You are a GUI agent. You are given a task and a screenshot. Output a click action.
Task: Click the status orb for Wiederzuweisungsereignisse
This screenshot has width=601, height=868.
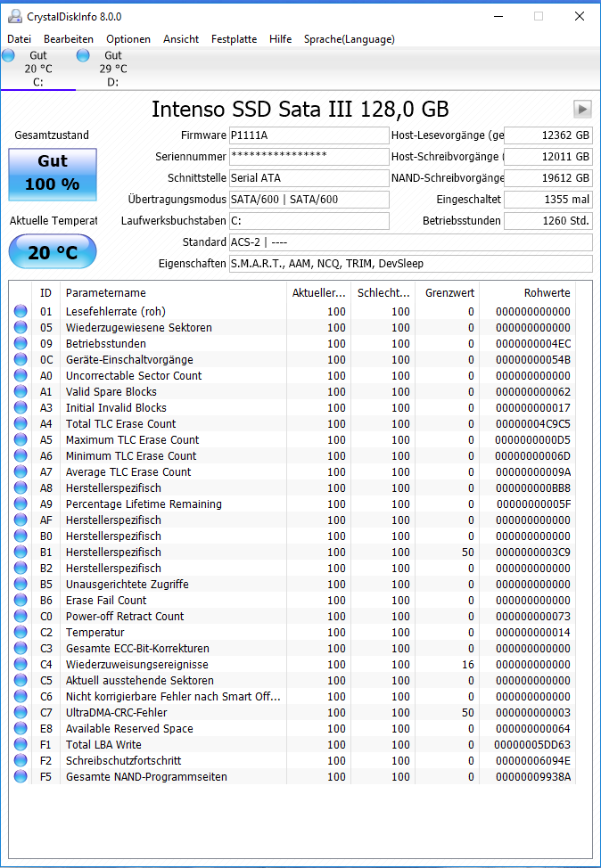[21, 665]
